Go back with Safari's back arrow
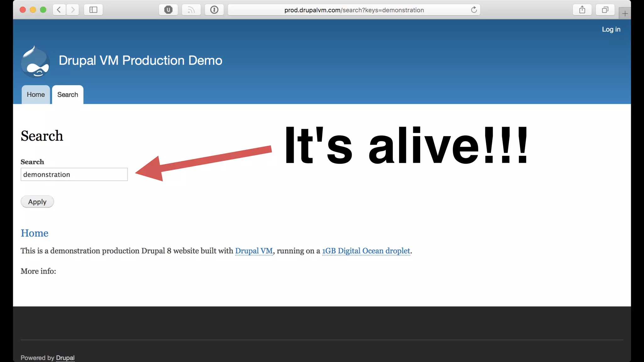 [x=59, y=10]
